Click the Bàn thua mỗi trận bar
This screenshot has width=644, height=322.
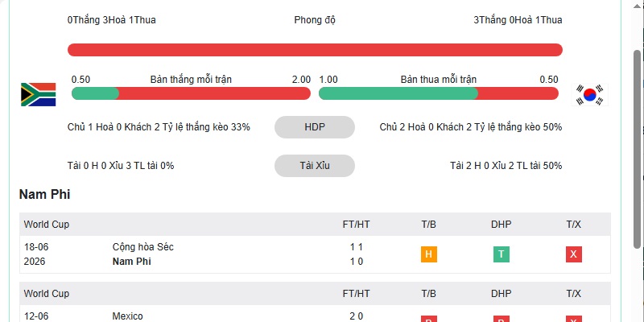(x=439, y=93)
